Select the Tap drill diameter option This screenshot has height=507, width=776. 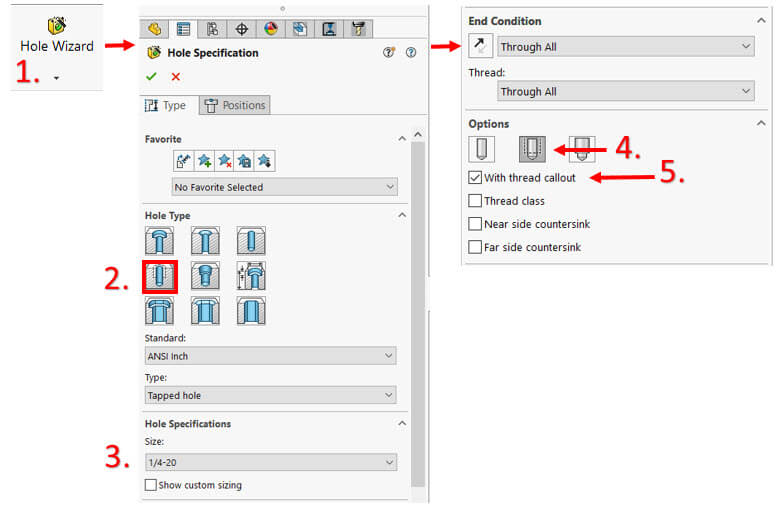click(482, 150)
